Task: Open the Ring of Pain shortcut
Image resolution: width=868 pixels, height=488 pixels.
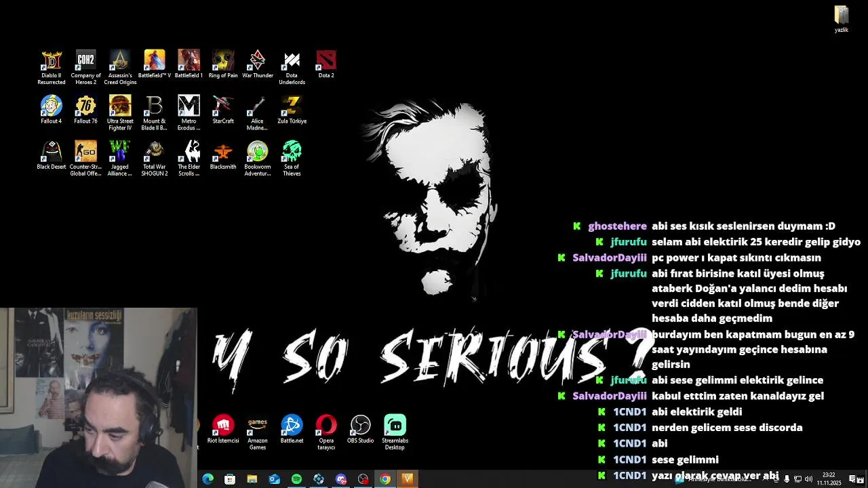Action: pyautogui.click(x=223, y=64)
